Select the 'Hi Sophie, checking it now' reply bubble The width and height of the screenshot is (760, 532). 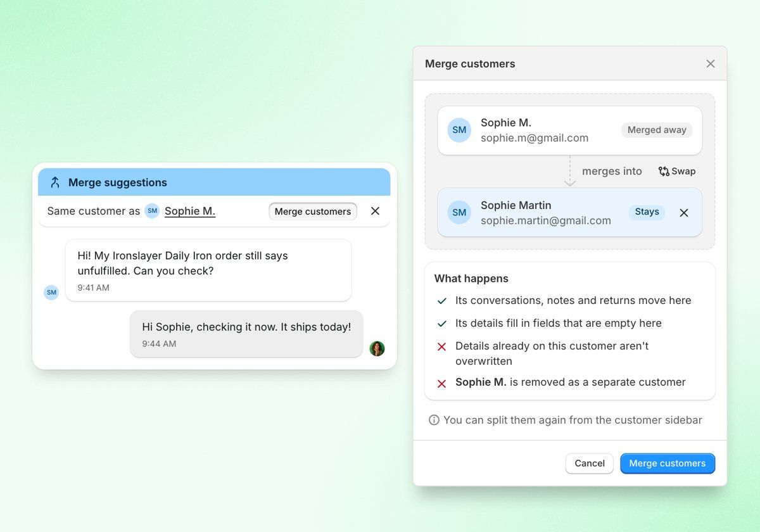(x=246, y=334)
